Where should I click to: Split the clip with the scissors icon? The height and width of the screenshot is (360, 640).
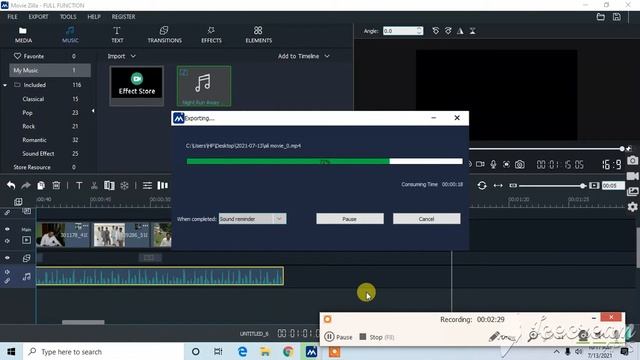94,186
